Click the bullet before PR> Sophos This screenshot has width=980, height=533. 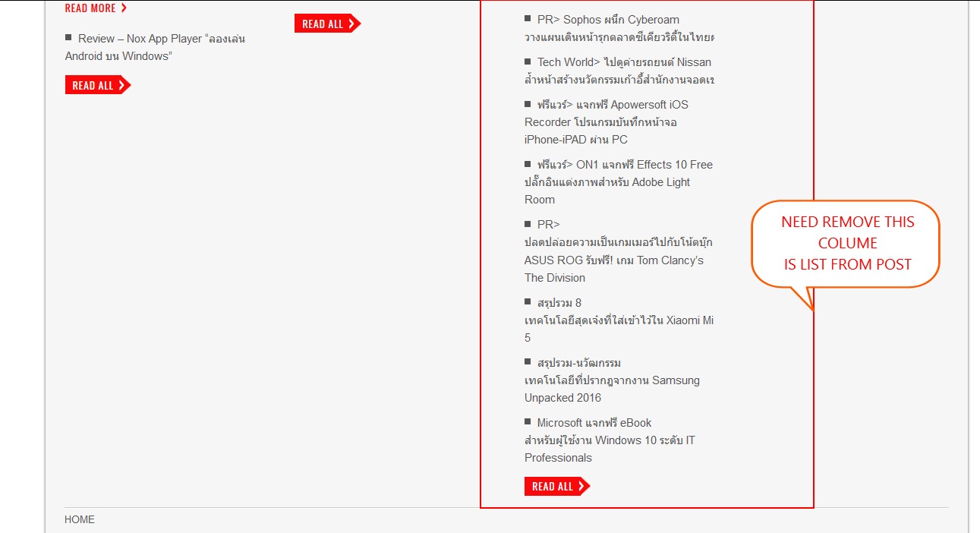click(528, 19)
